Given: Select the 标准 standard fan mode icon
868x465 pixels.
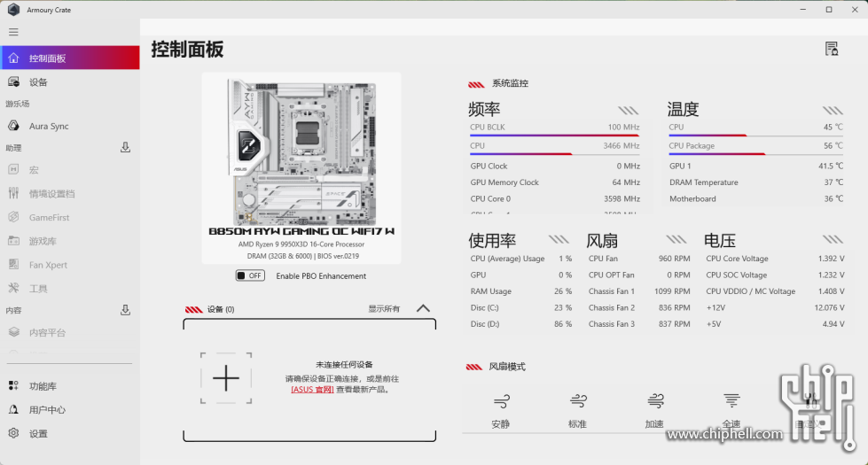Looking at the screenshot, I should [x=578, y=401].
